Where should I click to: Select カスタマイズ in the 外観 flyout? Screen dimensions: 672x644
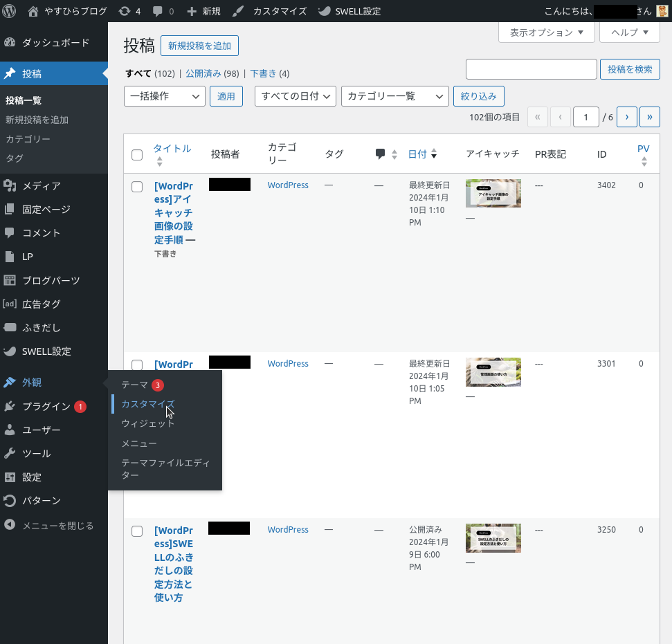(148, 404)
